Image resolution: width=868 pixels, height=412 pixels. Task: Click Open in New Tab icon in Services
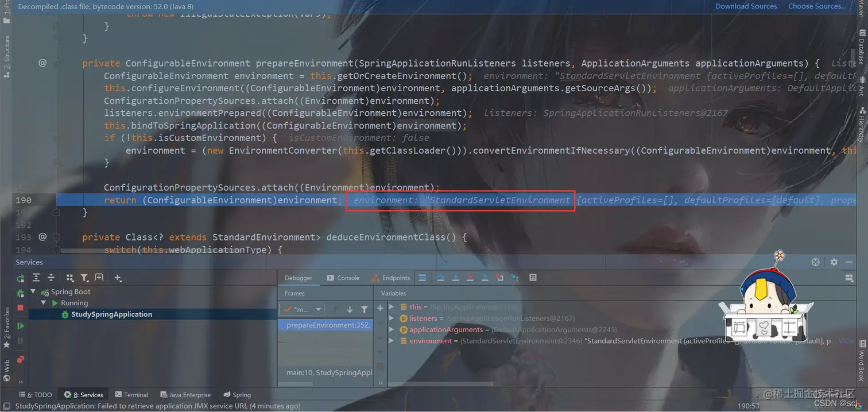coord(99,278)
